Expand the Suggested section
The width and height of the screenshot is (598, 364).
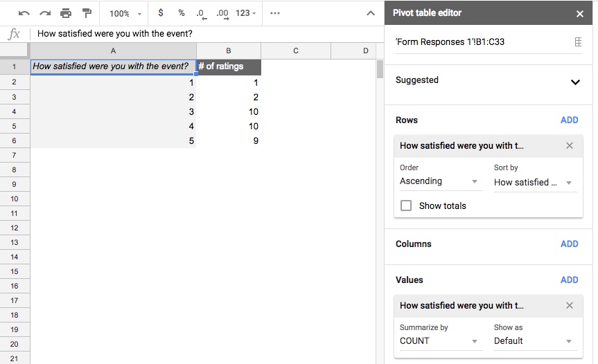[574, 82]
